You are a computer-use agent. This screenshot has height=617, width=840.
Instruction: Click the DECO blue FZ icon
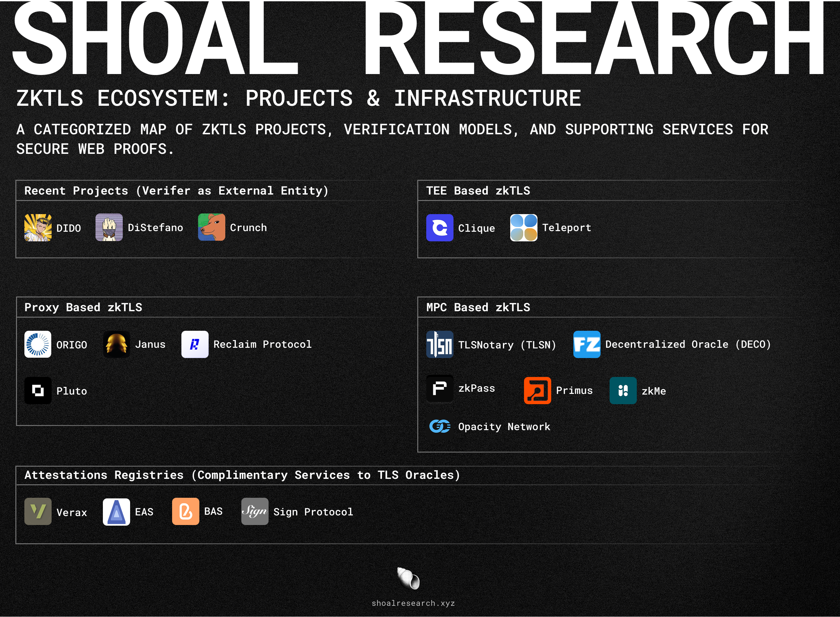click(587, 344)
